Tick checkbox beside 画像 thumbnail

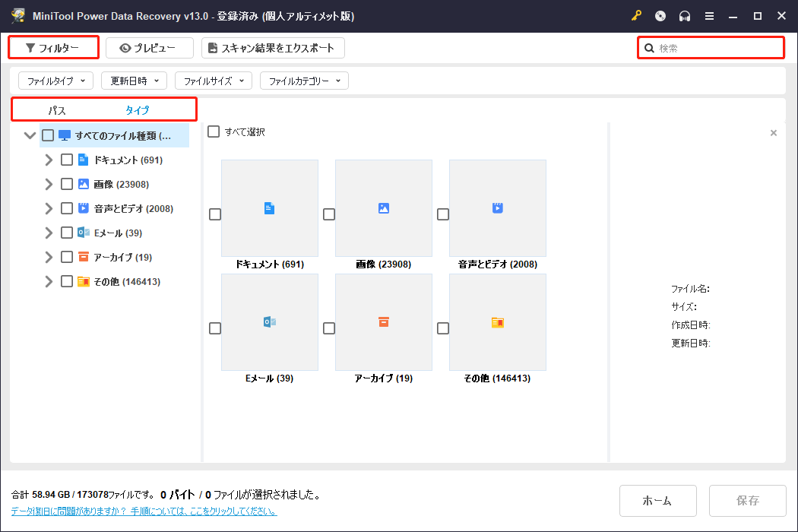click(x=329, y=214)
